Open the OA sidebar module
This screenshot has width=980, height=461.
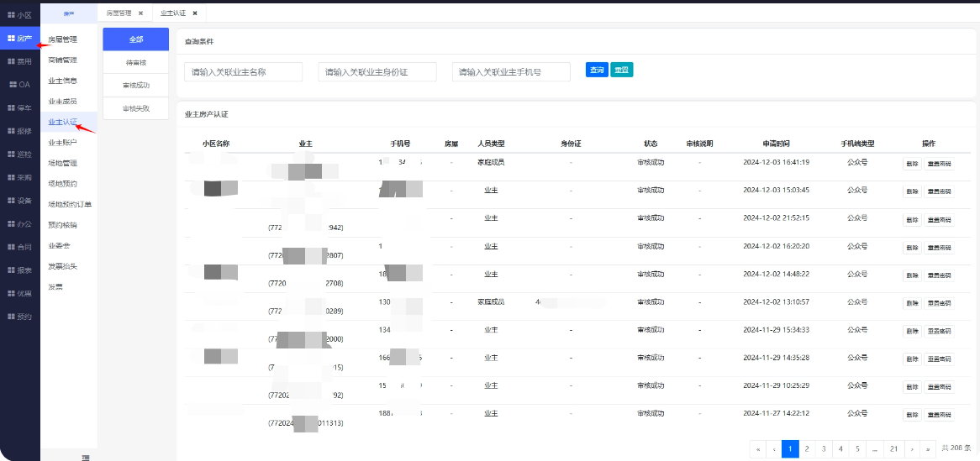[19, 85]
